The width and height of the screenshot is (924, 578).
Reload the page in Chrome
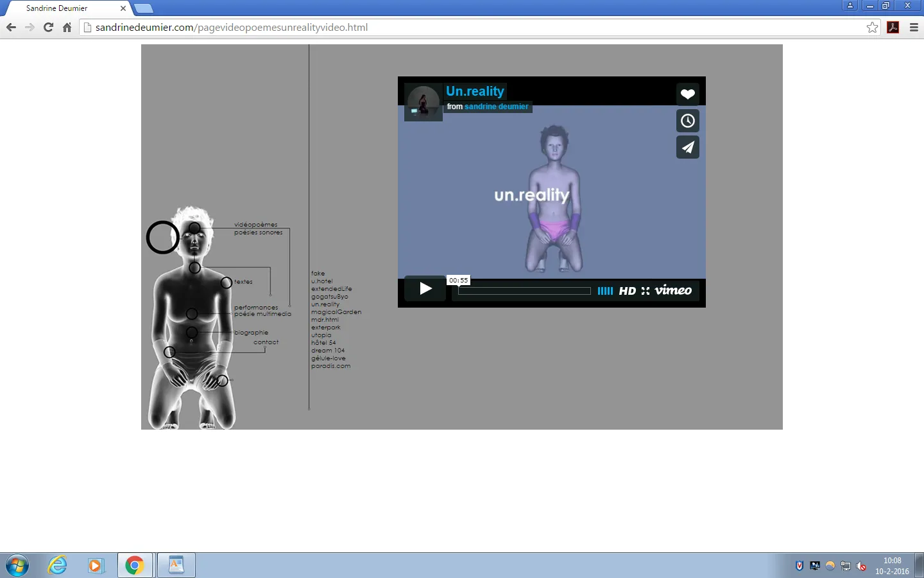(x=48, y=28)
